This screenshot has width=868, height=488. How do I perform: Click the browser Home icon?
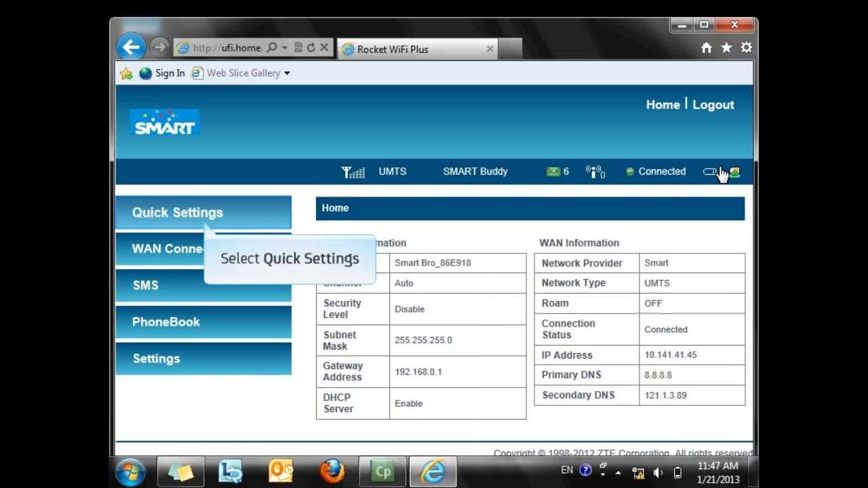click(x=707, y=47)
